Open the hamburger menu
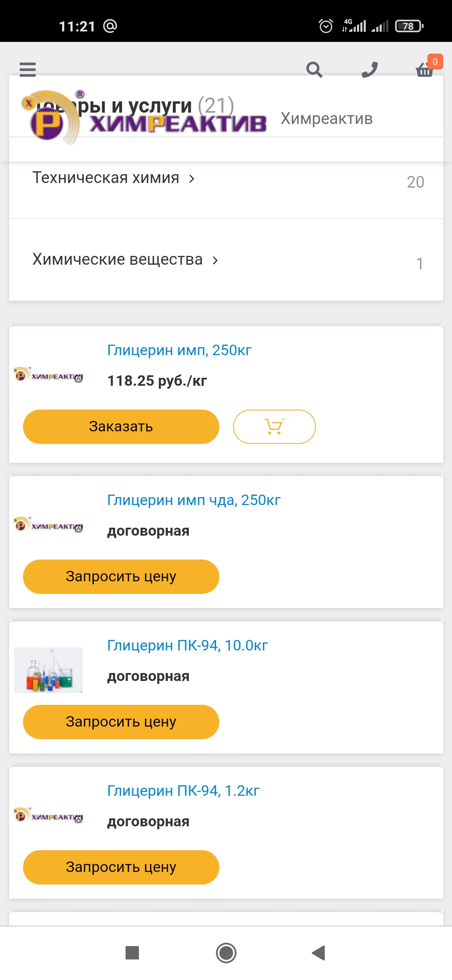452x980 pixels. tap(28, 69)
